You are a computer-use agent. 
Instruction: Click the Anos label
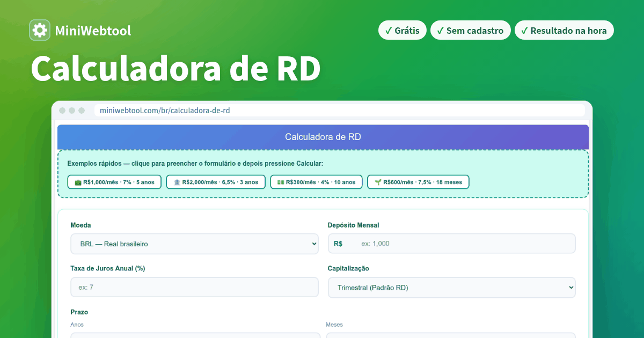pos(77,325)
